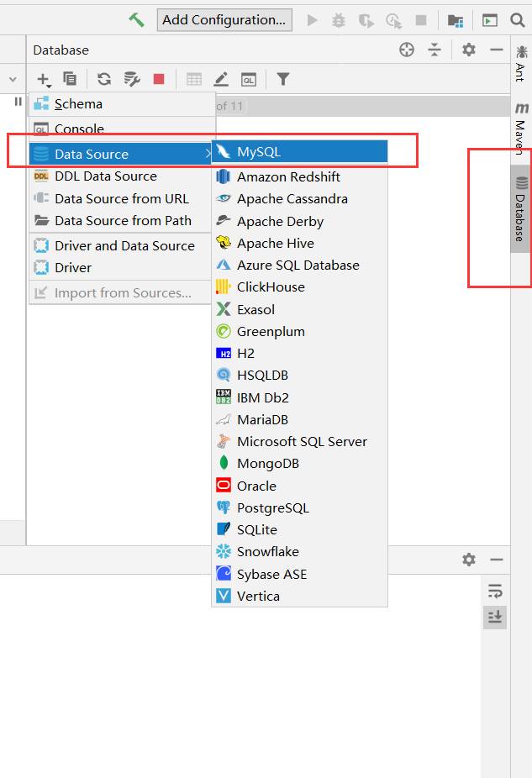Hide the Database panel with minus icon
This screenshot has width=532, height=778.
click(497, 50)
